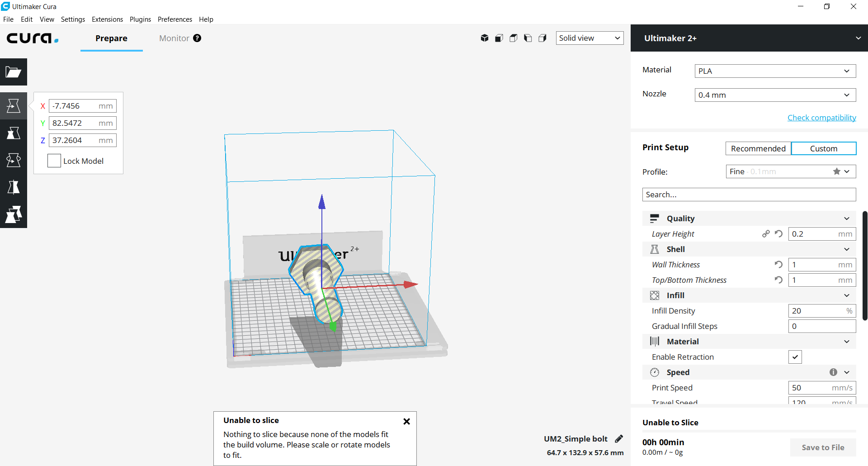Click Layer Height link chain icon

[766, 234]
